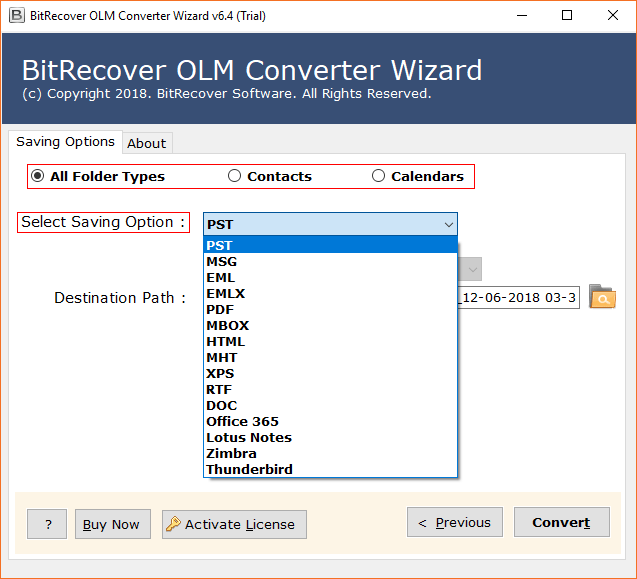637x579 pixels.
Task: Minimize the OLM Converter Wizard window
Action: coord(522,15)
